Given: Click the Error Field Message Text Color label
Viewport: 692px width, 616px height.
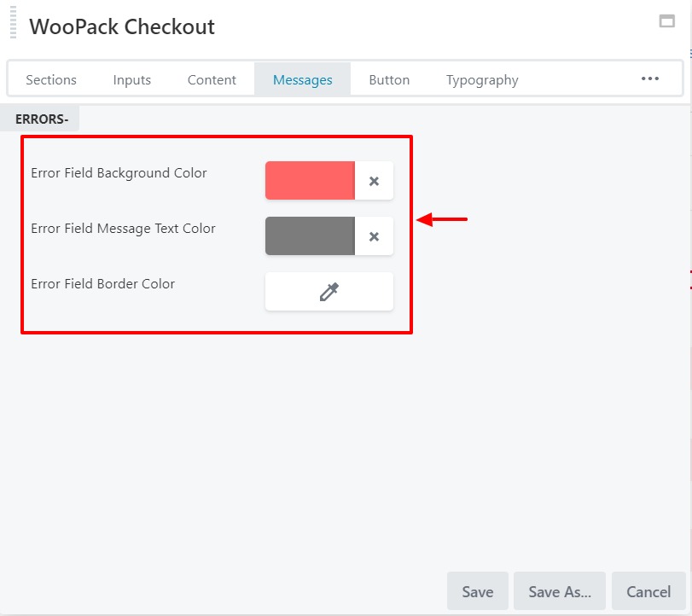Looking at the screenshot, I should tap(123, 229).
